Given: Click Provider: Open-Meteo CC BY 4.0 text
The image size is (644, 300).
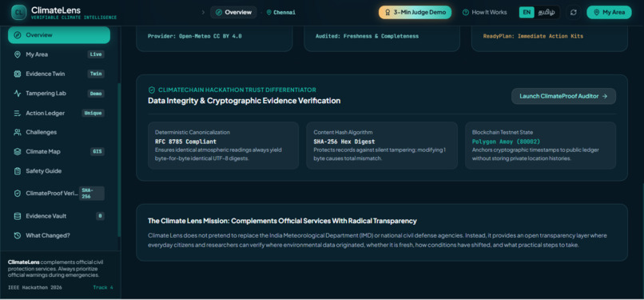Looking at the screenshot, I should 195,36.
